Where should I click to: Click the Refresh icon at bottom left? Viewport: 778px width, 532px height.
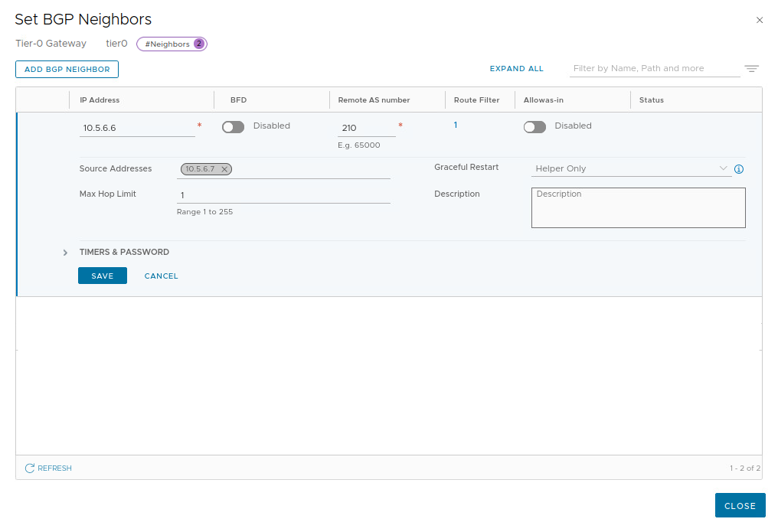point(30,468)
